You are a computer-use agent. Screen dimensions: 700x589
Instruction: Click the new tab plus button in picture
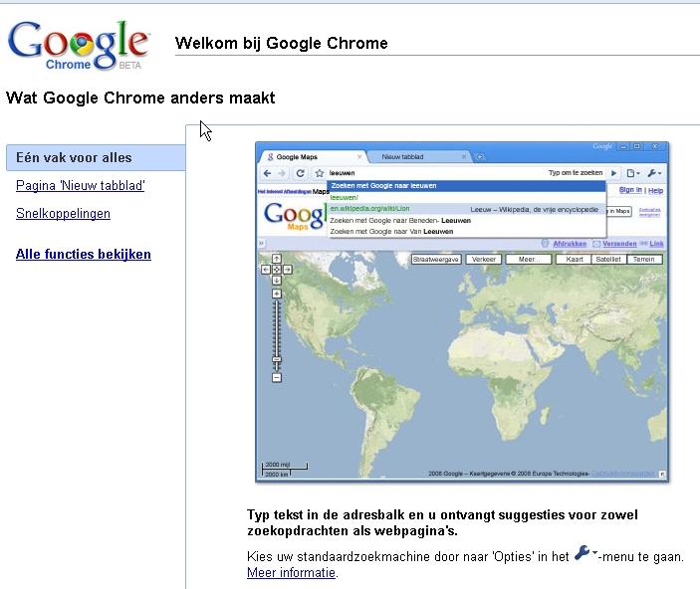pyautogui.click(x=480, y=157)
